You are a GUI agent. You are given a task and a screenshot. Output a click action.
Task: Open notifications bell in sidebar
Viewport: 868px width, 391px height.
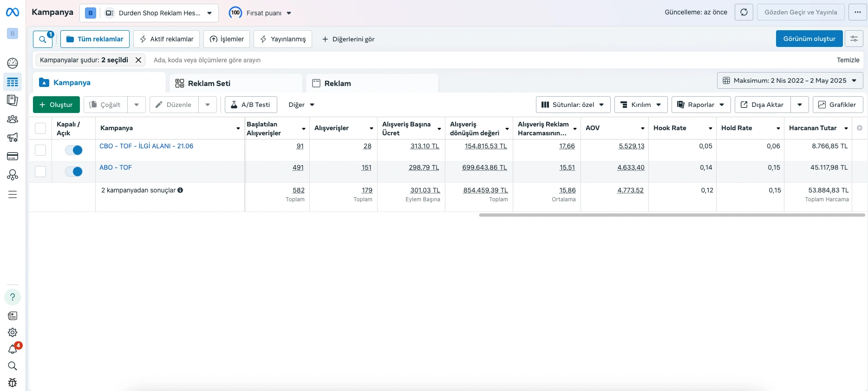click(13, 350)
